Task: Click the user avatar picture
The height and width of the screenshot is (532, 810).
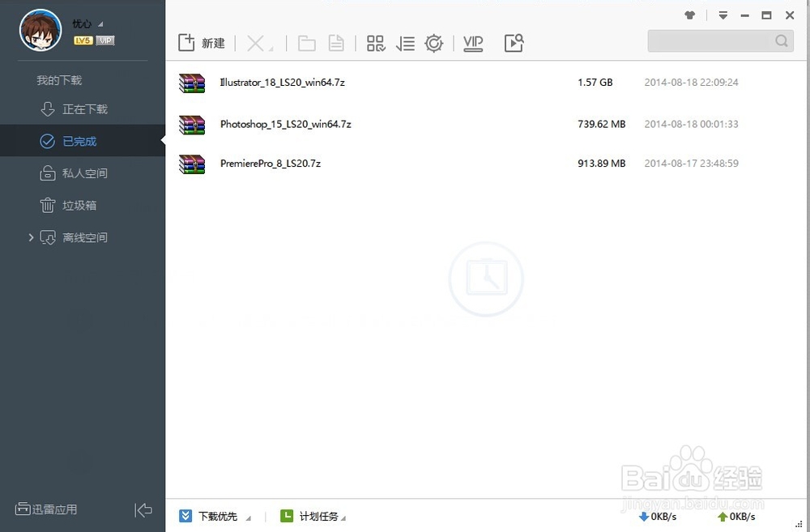Action: (40, 31)
